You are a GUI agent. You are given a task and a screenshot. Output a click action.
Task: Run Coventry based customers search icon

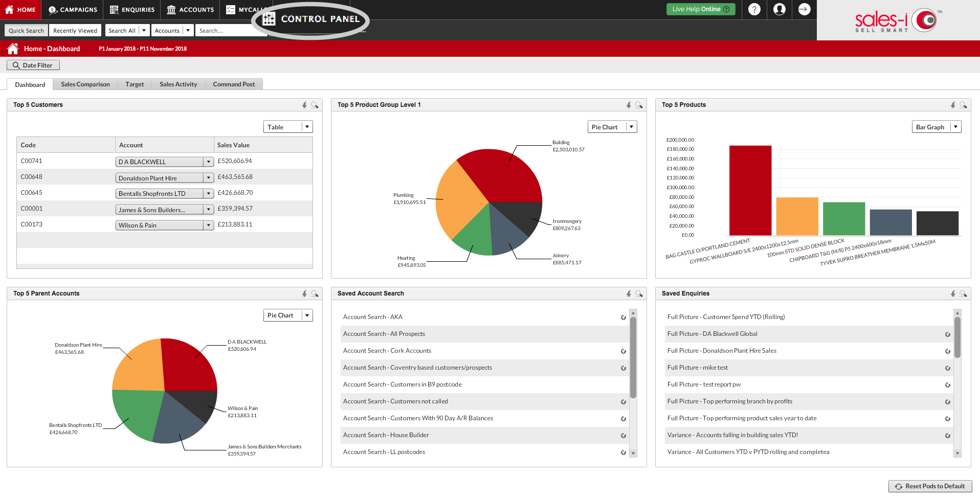[623, 368]
